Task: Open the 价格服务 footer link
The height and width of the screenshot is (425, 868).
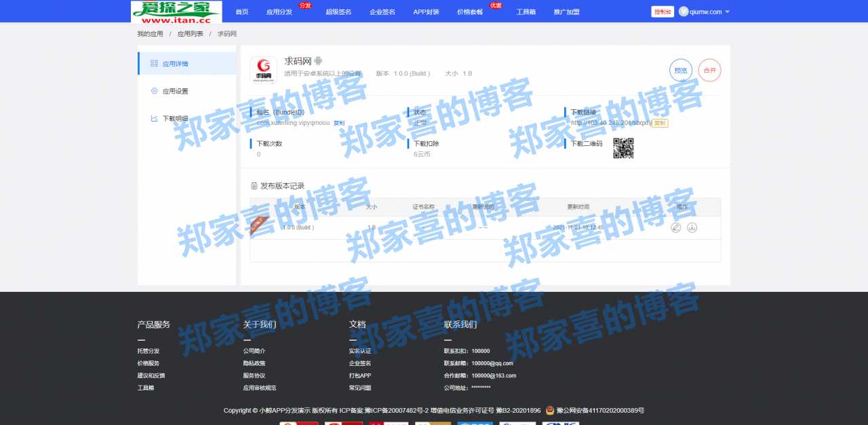Action: click(x=149, y=363)
